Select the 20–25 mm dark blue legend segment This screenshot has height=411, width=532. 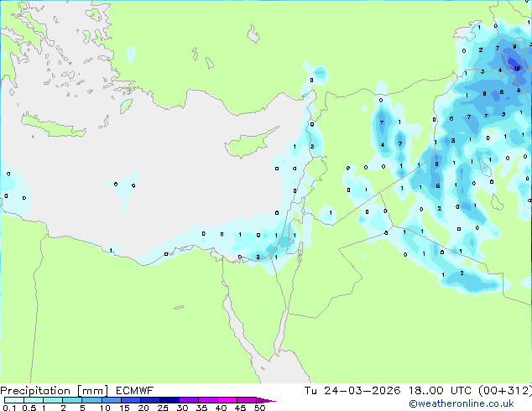click(149, 400)
